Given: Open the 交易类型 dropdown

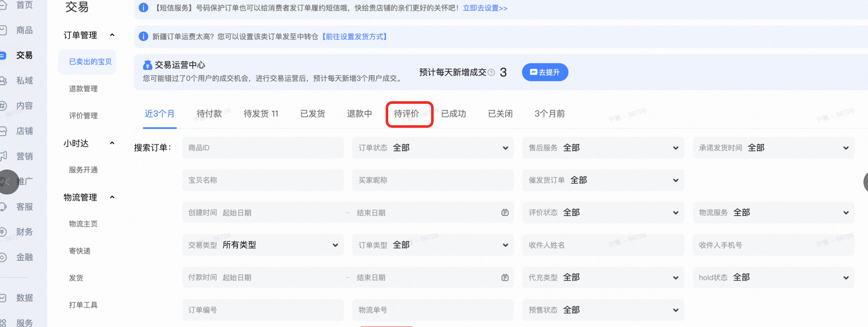Looking at the screenshot, I should coord(263,245).
